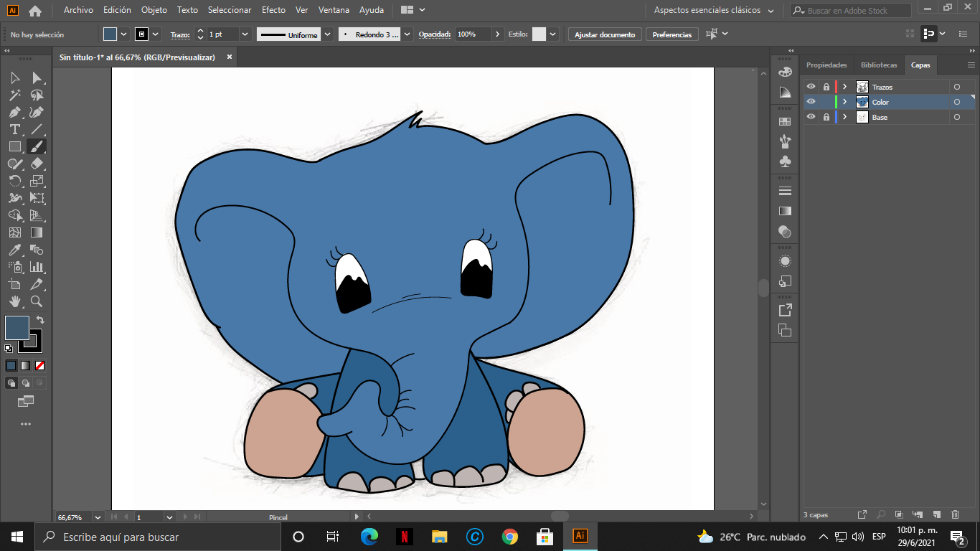980x551 pixels.
Task: Open the Opacidad dropdown arrow
Action: (x=498, y=34)
